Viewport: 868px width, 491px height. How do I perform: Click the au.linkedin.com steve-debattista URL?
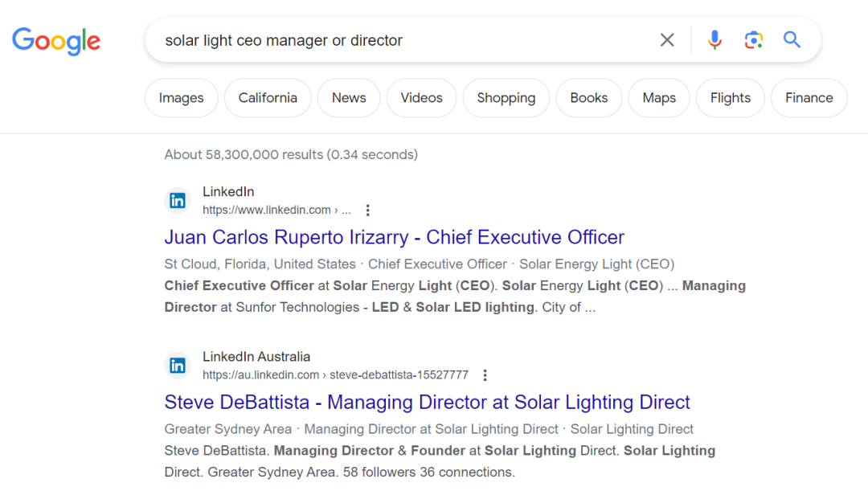tap(335, 375)
